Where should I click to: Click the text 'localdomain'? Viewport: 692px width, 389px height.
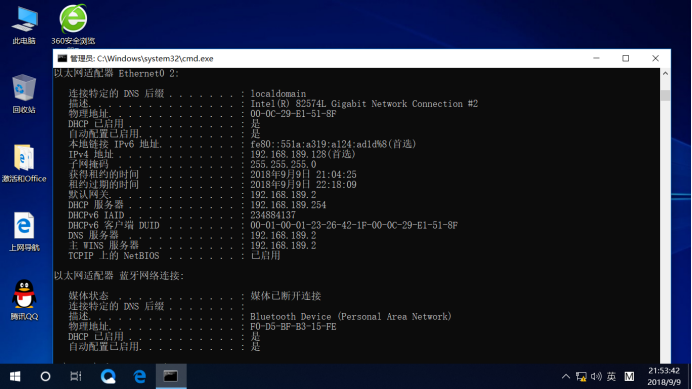(278, 94)
